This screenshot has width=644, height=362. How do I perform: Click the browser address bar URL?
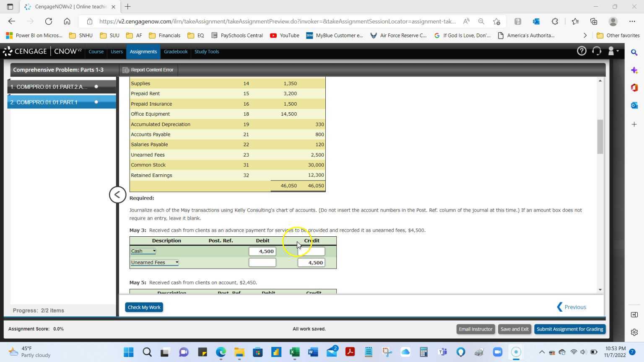point(277,21)
